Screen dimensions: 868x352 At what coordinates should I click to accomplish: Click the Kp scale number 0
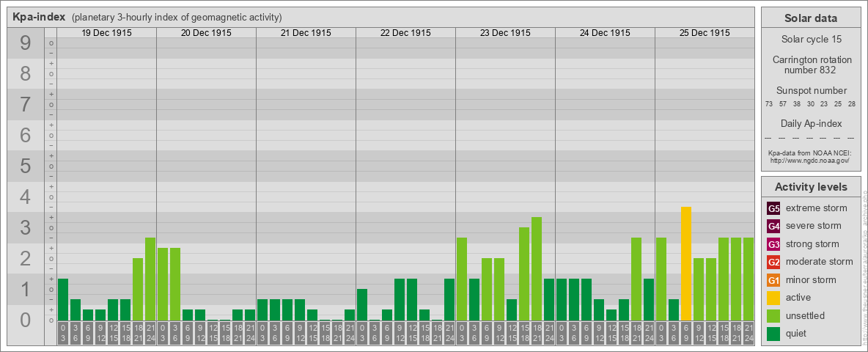tap(26, 320)
